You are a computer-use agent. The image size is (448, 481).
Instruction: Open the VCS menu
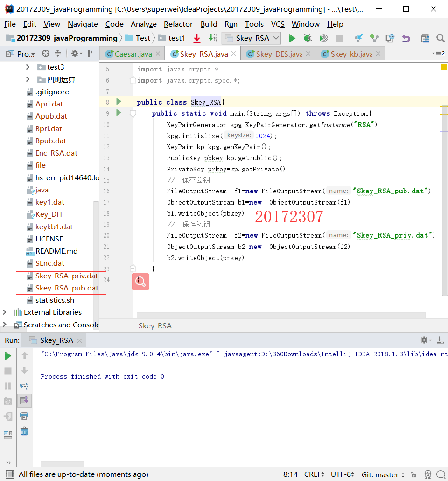pyautogui.click(x=278, y=24)
